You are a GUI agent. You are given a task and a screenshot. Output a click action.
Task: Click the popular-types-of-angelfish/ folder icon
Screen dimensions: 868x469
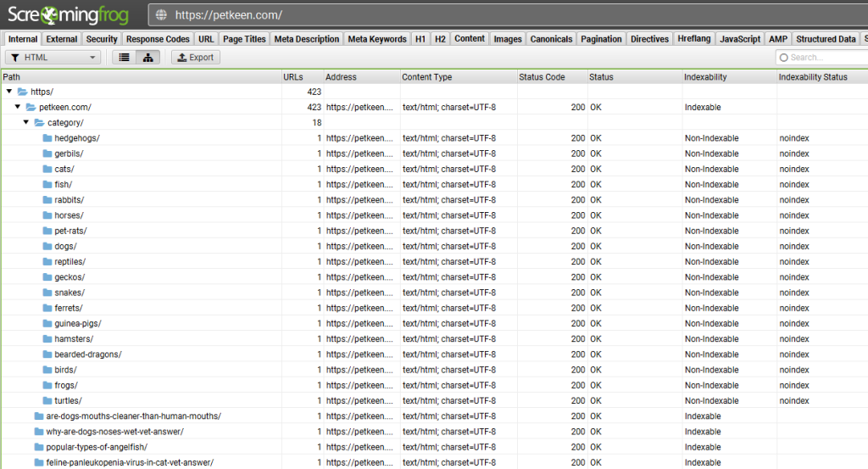(39, 447)
